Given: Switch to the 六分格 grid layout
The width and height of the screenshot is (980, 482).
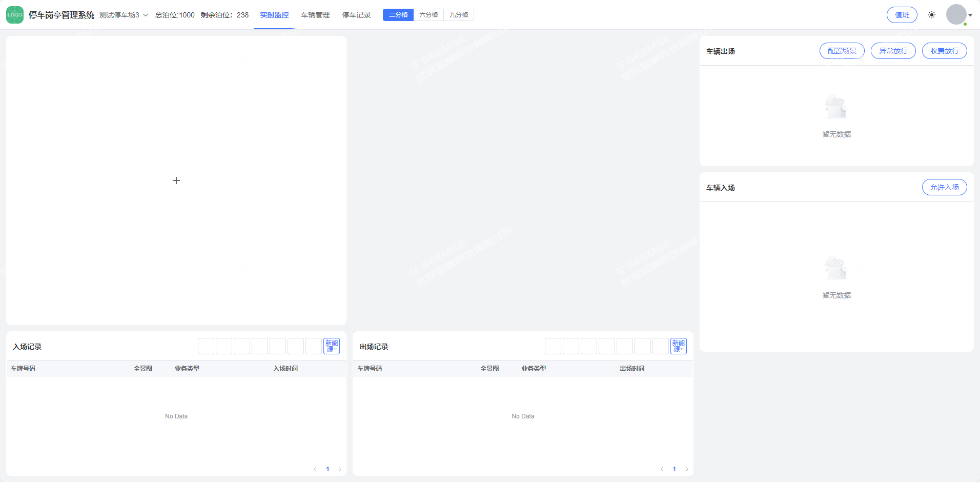Looking at the screenshot, I should pos(428,15).
